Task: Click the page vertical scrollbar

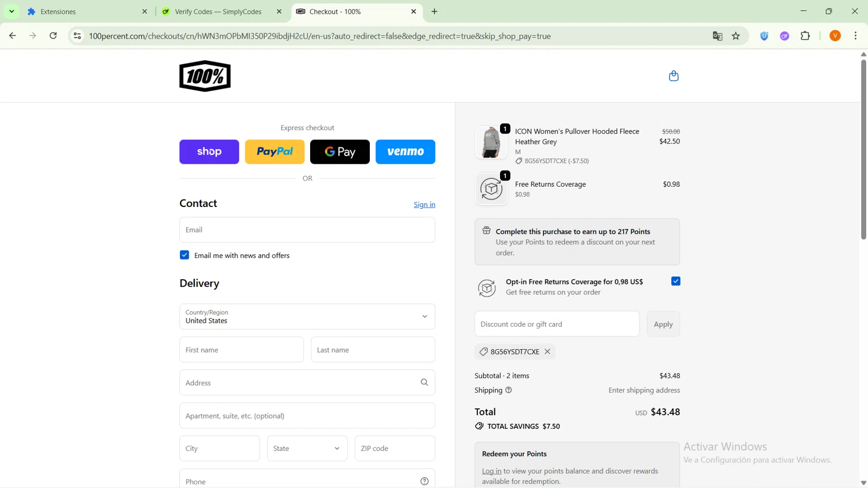Action: tap(863, 149)
